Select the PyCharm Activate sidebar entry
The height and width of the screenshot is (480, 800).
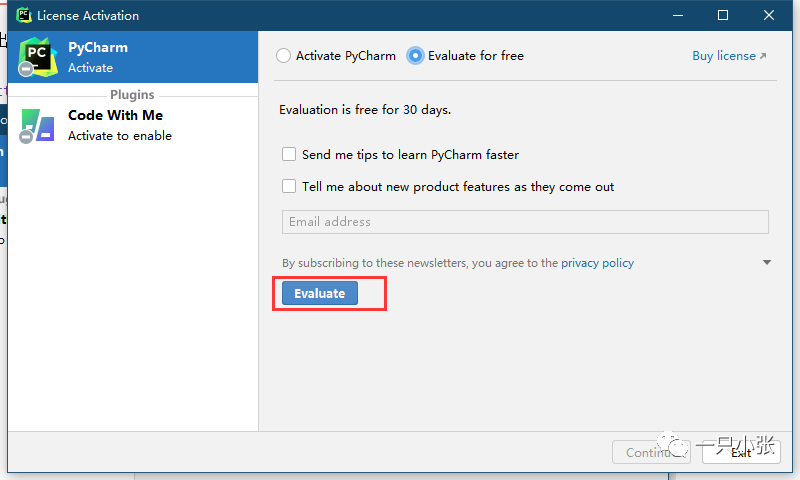click(133, 57)
